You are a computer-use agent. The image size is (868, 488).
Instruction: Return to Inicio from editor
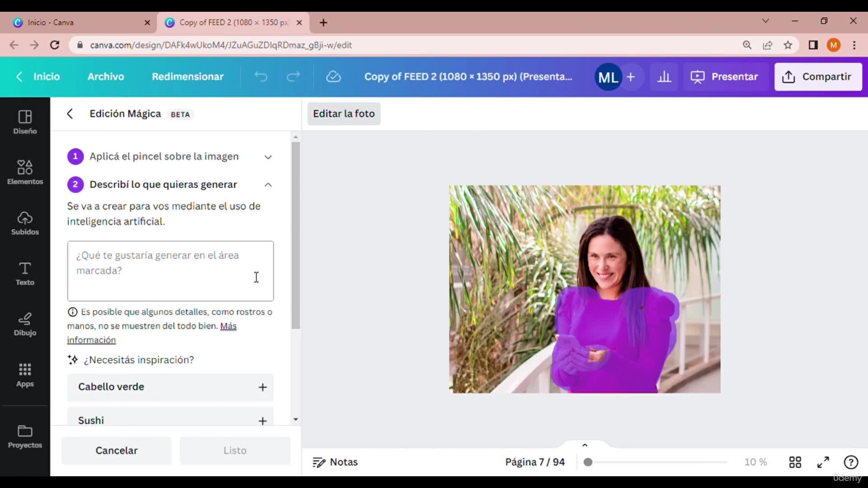click(38, 77)
